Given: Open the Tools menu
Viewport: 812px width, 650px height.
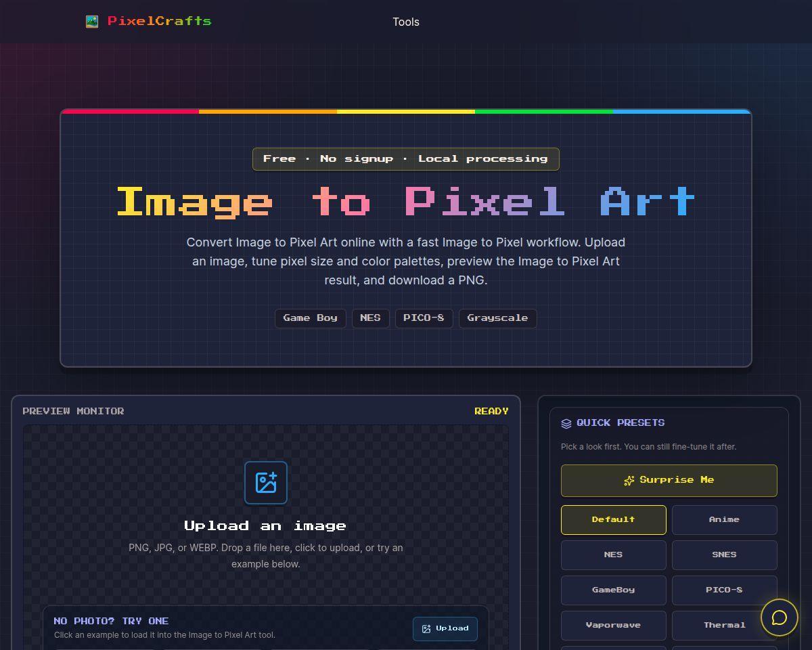Looking at the screenshot, I should (x=406, y=22).
